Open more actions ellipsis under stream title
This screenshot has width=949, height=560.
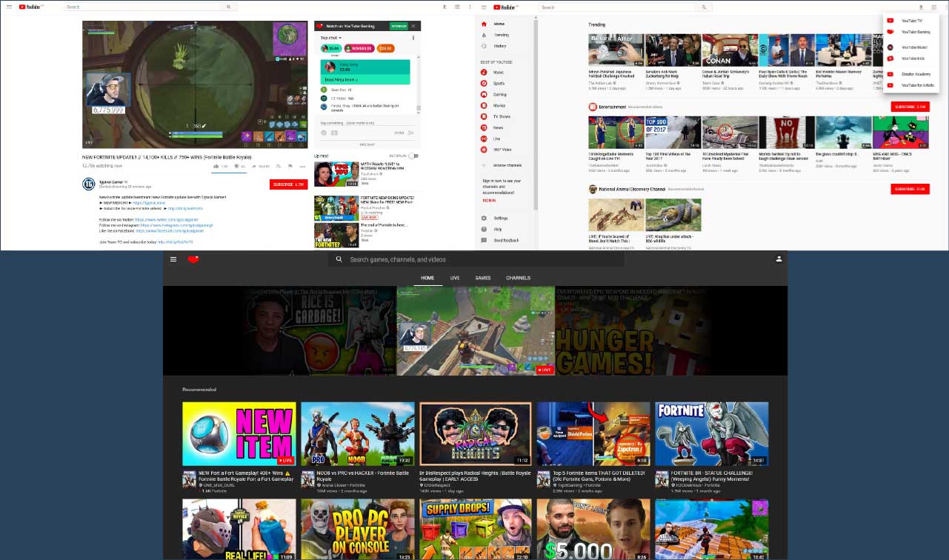point(302,166)
